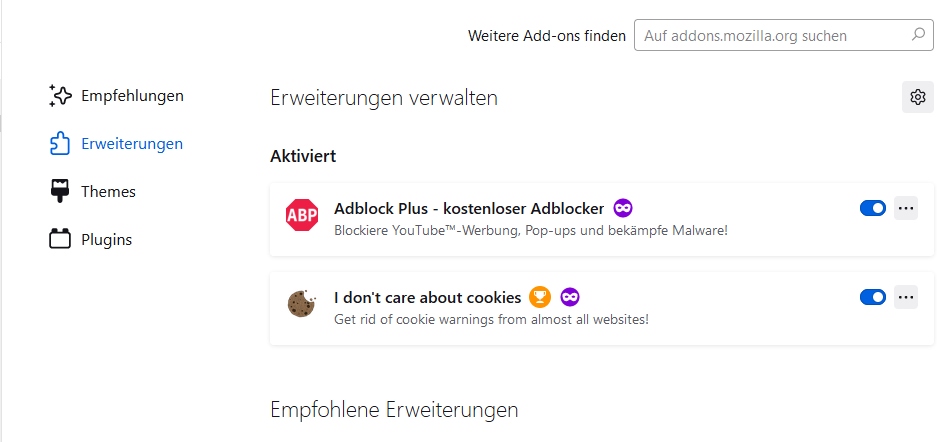937x442 pixels.
Task: Click the purple private-browsing badge on Adblock Plus
Action: click(623, 208)
